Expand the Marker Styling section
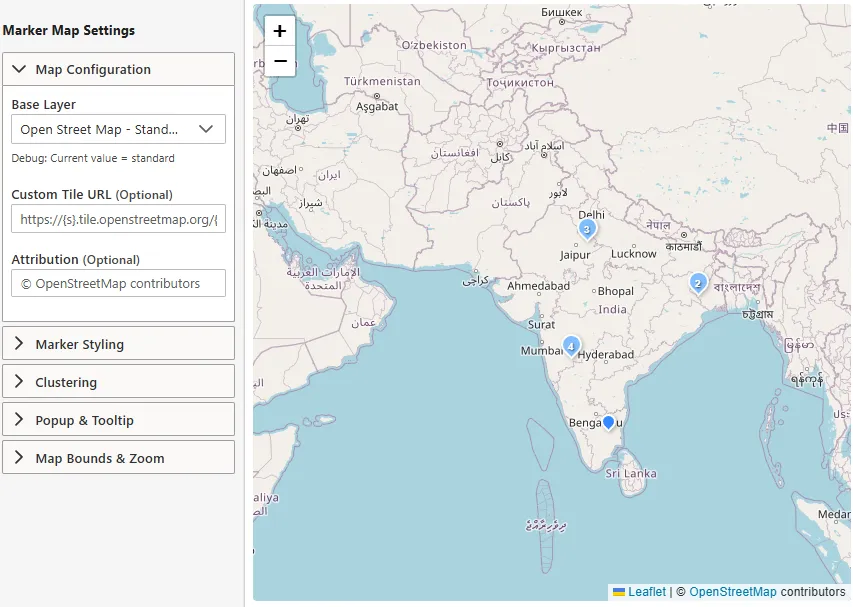853x607 pixels. pos(118,343)
